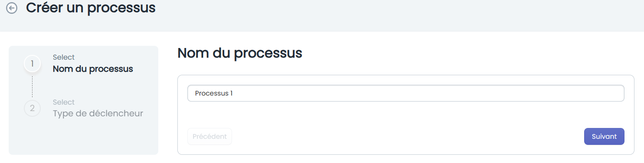Click the 'Select' caption above 'Nom du processus'
The height and width of the screenshot is (163, 644).
pos(64,57)
